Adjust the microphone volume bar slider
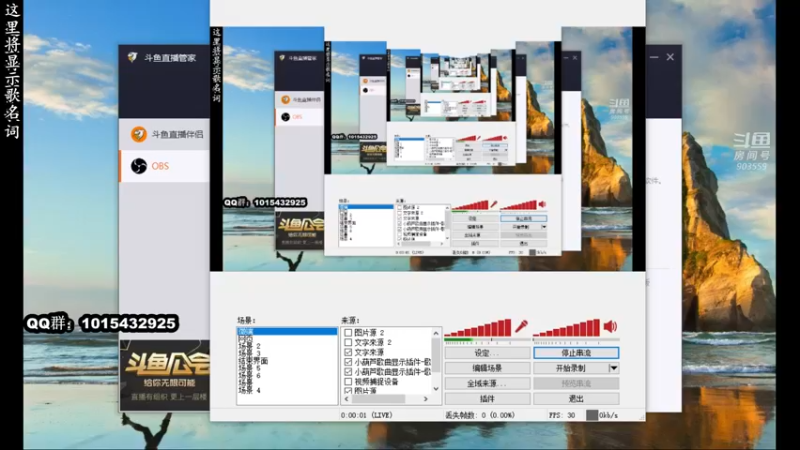 pyautogui.click(x=478, y=328)
